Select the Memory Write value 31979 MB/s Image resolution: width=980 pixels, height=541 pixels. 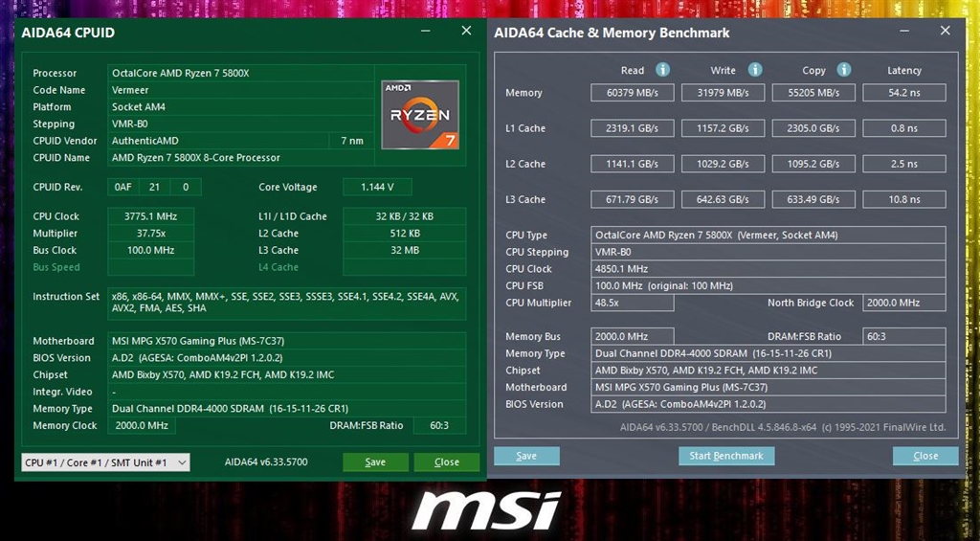pyautogui.click(x=724, y=93)
